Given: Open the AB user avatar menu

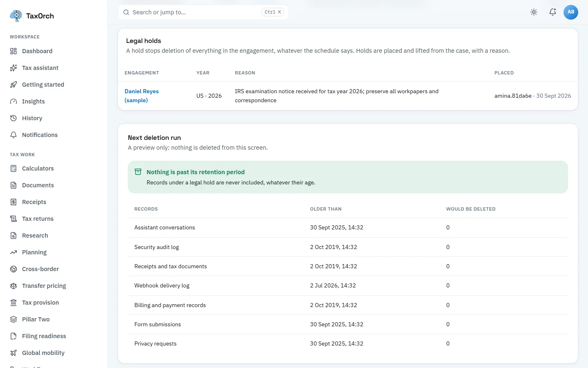Looking at the screenshot, I should tap(571, 12).
